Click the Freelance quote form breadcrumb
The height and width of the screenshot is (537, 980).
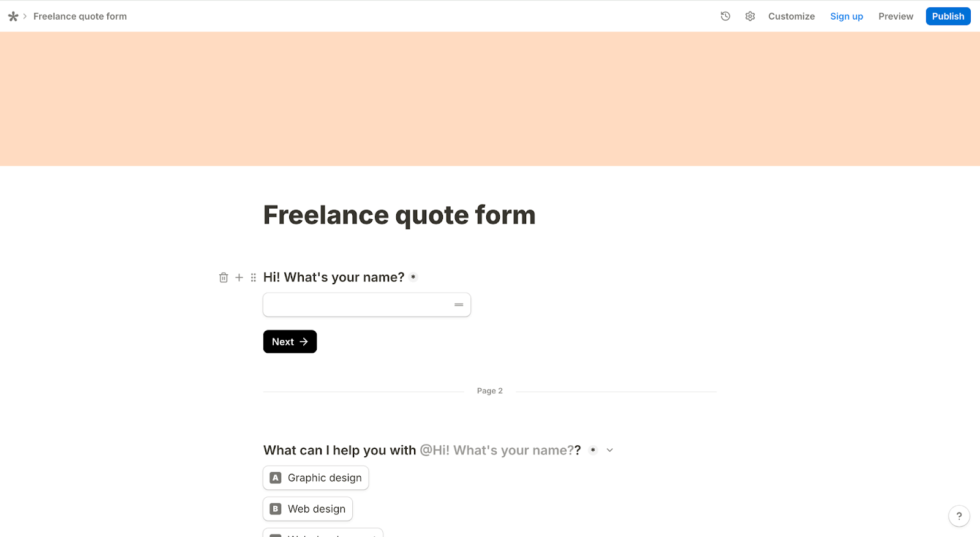tap(80, 16)
